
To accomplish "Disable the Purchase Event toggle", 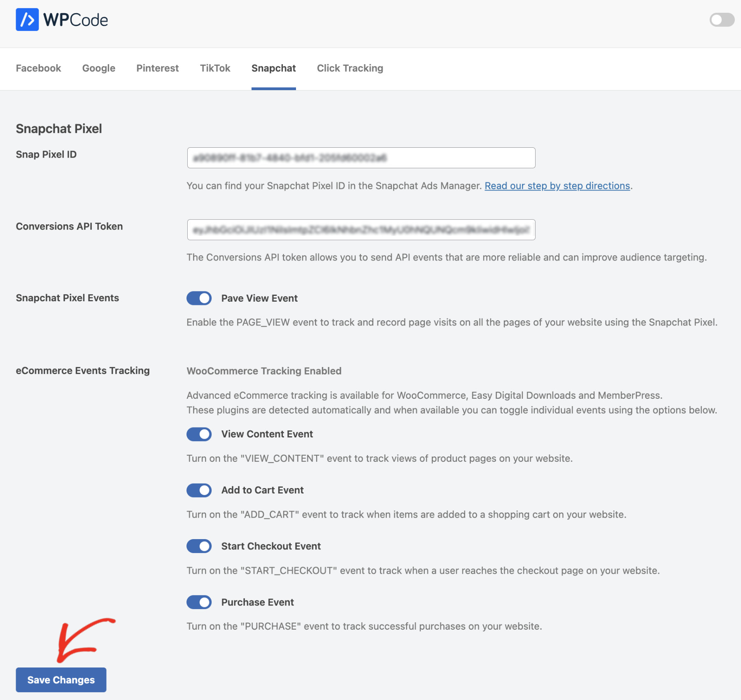I will (x=199, y=602).
